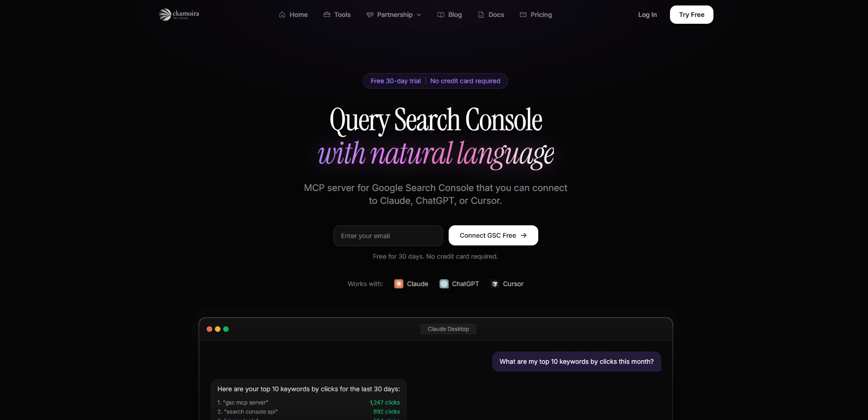Click the "gsc mcp server" keyword row
Viewport: 868px width, 420px height.
point(309,403)
